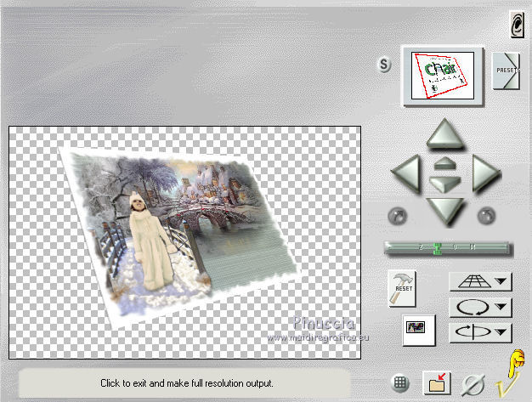Expand the spin-axis dropdown arrow
The height and width of the screenshot is (402, 532).
click(x=501, y=331)
